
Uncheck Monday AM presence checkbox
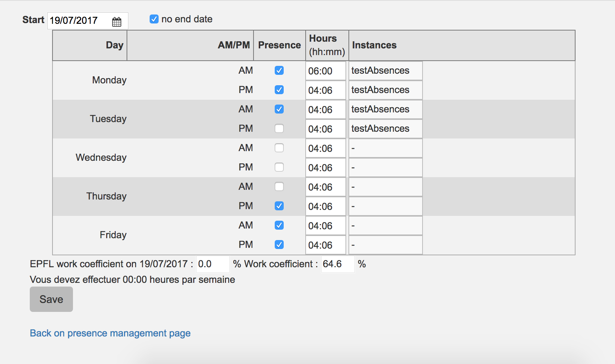tap(279, 70)
